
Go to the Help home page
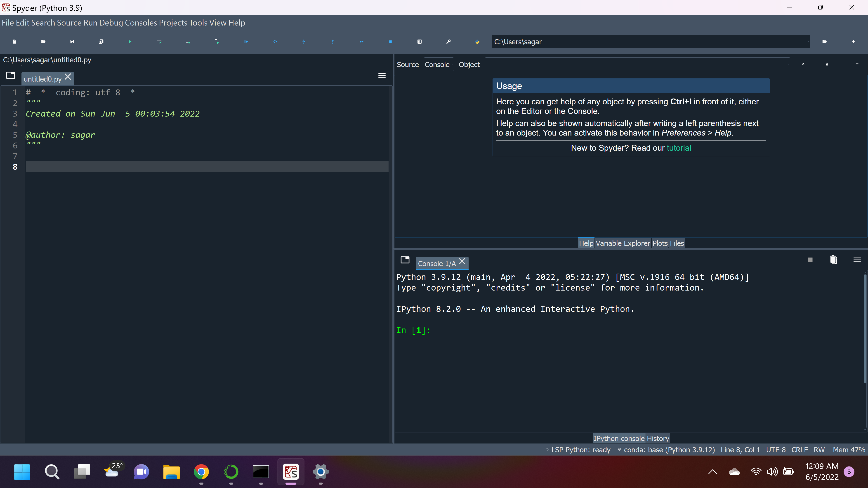coord(803,64)
